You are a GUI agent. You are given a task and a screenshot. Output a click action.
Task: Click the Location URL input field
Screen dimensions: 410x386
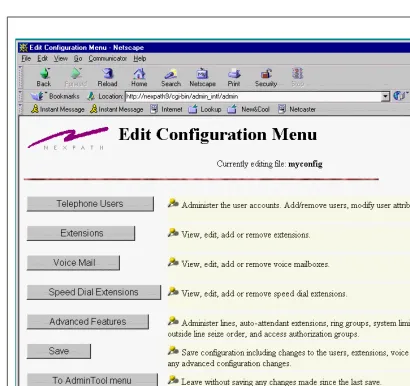coord(253,97)
